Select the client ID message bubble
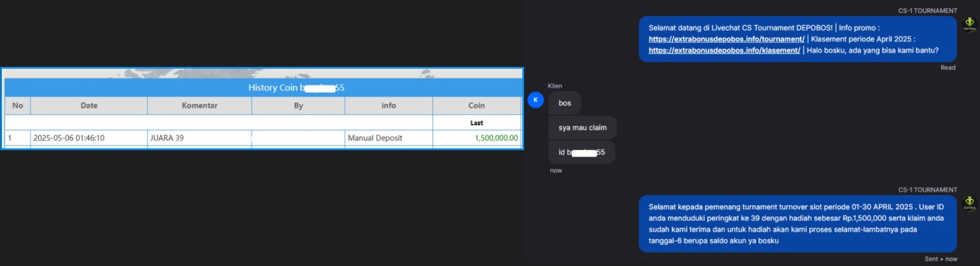 (x=582, y=152)
